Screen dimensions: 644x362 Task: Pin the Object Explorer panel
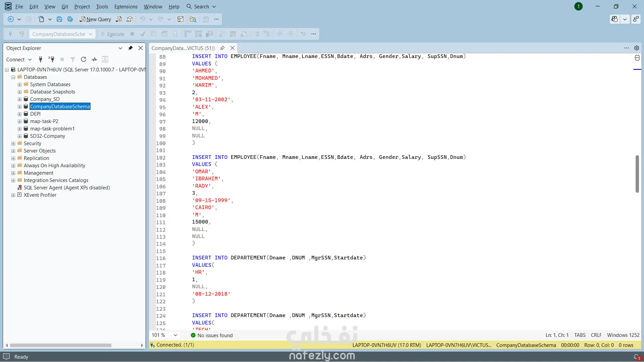tap(130, 48)
